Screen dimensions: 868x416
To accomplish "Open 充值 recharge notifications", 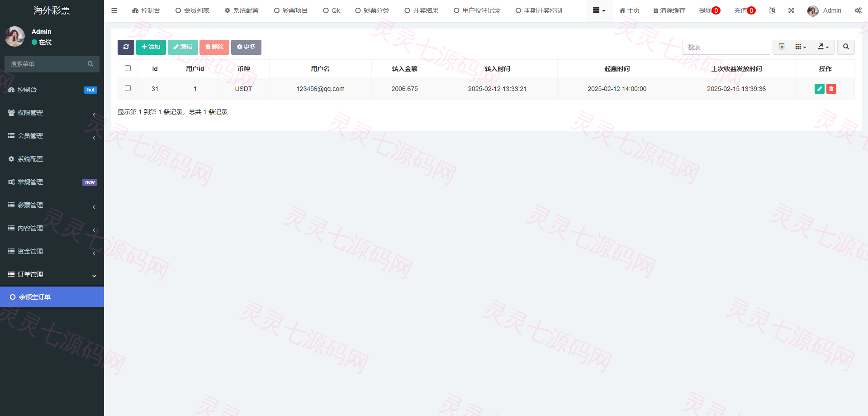I will [x=745, y=10].
